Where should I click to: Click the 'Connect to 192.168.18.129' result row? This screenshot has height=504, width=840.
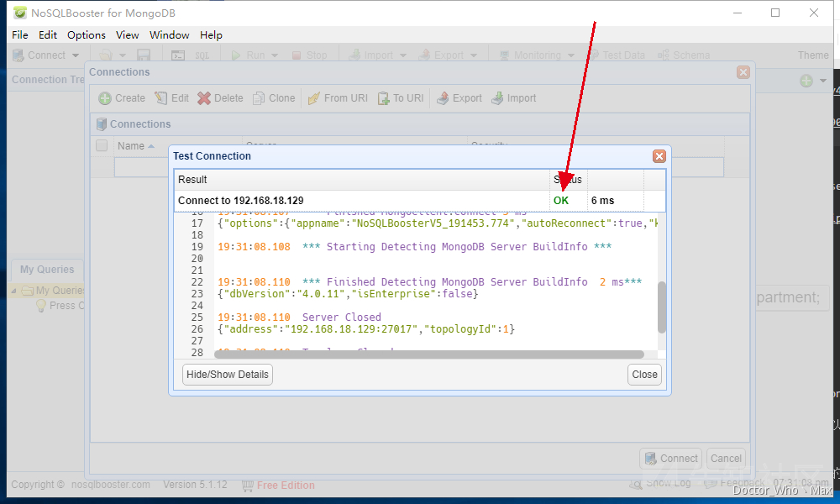tap(419, 200)
